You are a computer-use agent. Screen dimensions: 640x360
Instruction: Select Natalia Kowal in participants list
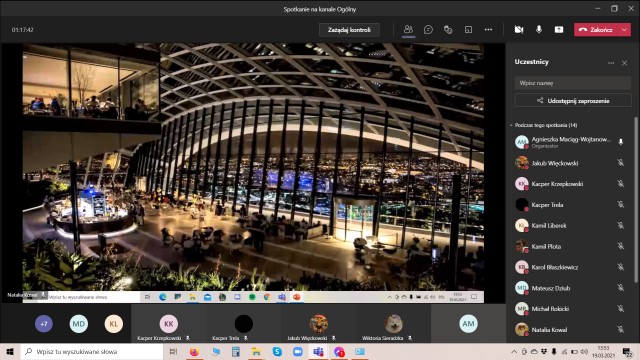(570, 329)
